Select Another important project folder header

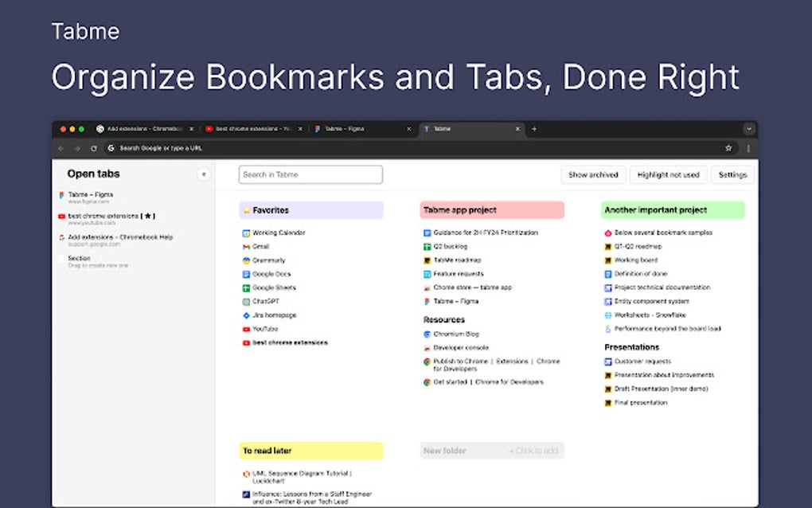673,210
